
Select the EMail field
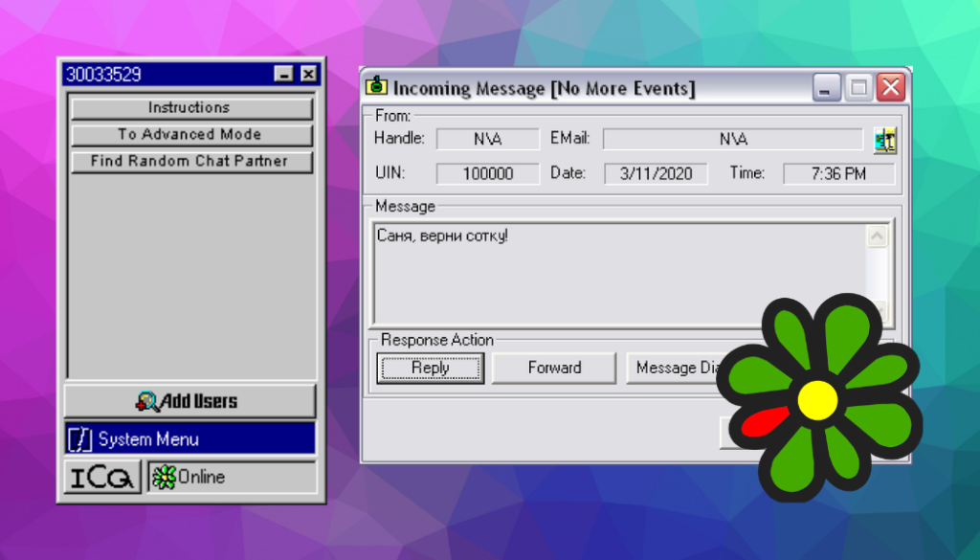(732, 139)
